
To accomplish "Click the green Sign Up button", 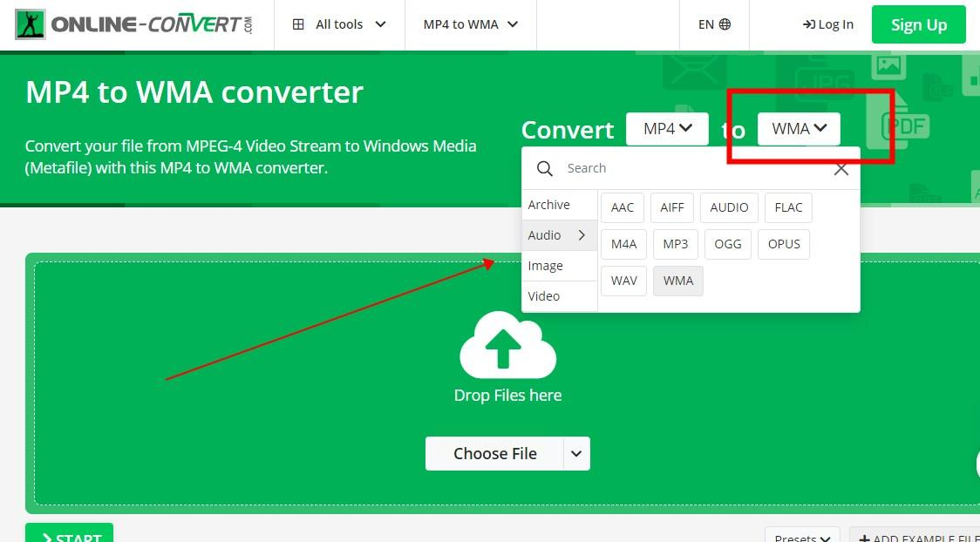I will click(919, 24).
